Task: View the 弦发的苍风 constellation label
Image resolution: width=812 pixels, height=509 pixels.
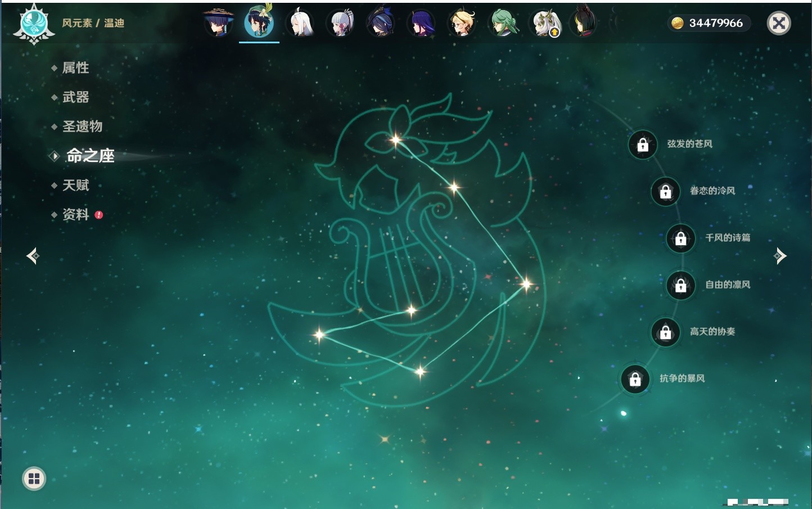Action: coord(690,144)
